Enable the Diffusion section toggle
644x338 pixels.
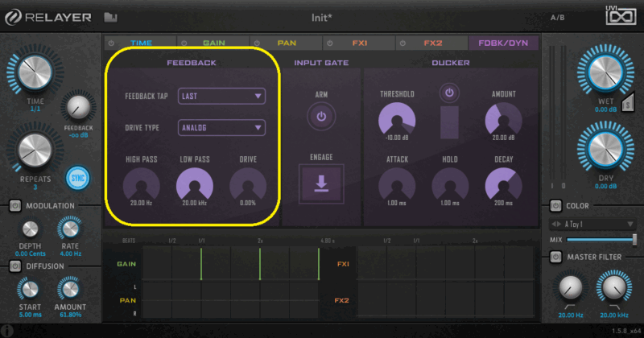tap(14, 266)
